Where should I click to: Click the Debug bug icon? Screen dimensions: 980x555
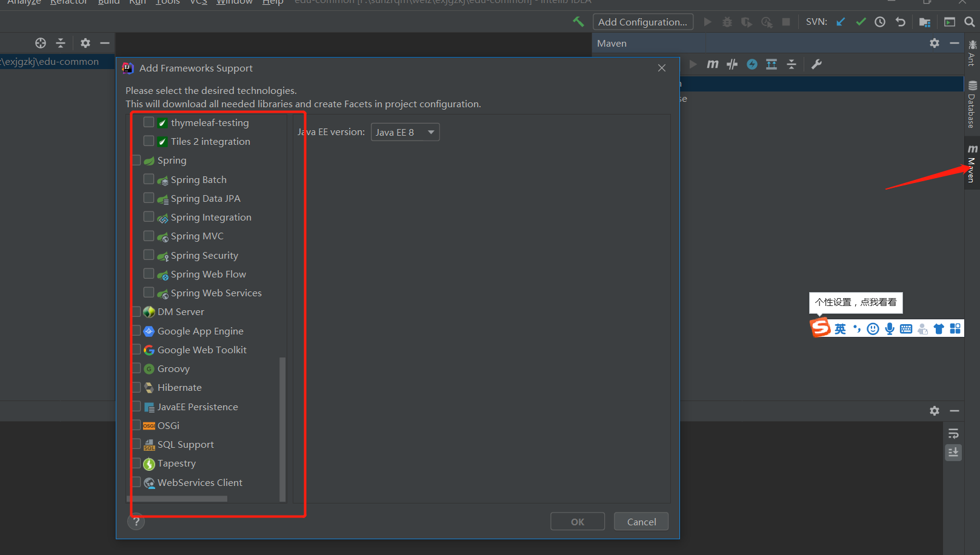tap(727, 22)
